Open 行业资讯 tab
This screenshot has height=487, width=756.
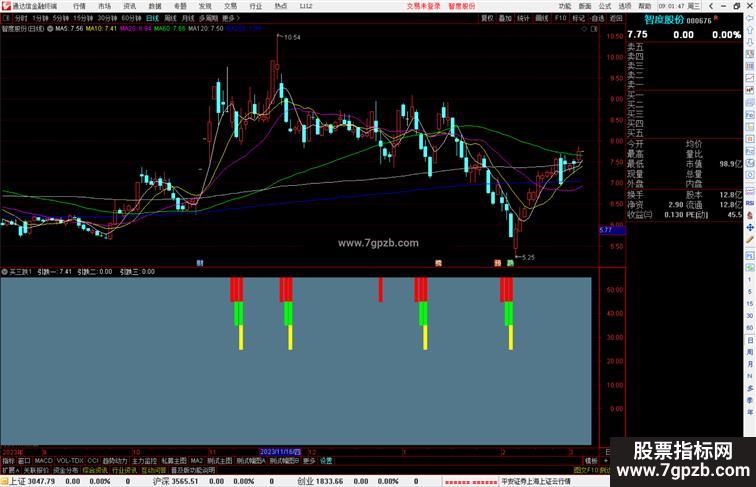[x=124, y=470]
